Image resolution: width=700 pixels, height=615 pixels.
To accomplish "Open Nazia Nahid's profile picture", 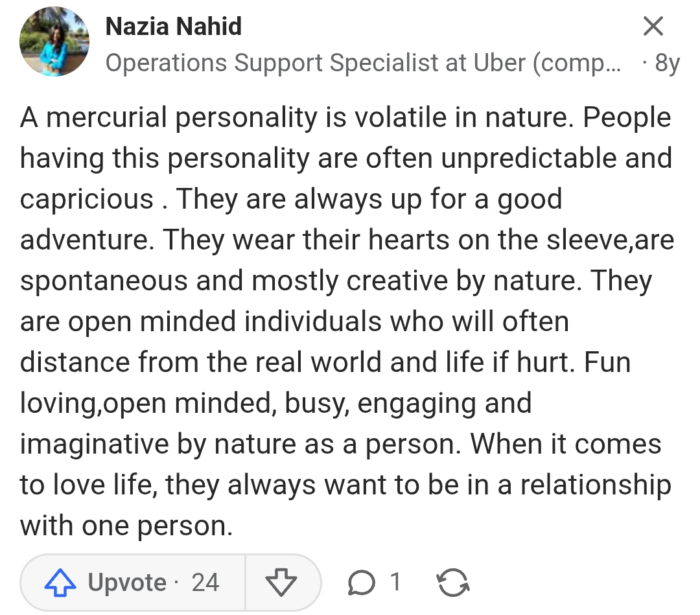I will 54,42.
